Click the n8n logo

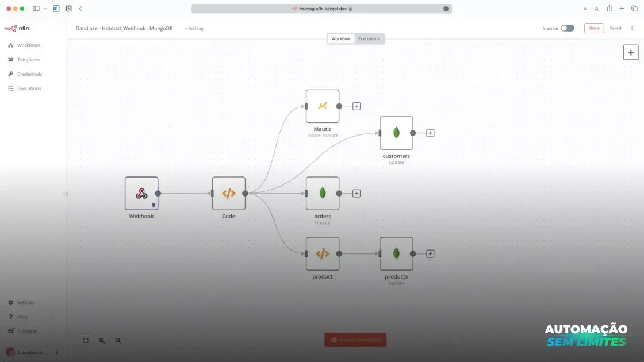click(x=17, y=28)
